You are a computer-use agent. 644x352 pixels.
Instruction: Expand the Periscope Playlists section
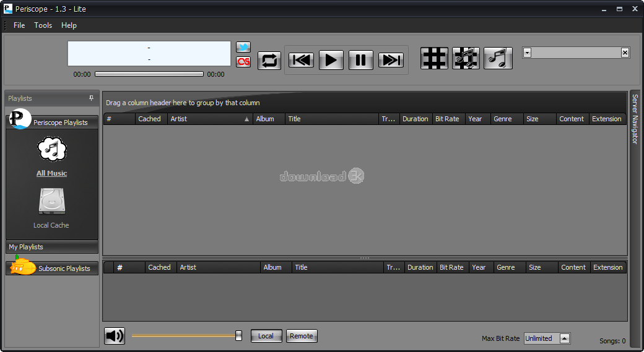52,122
